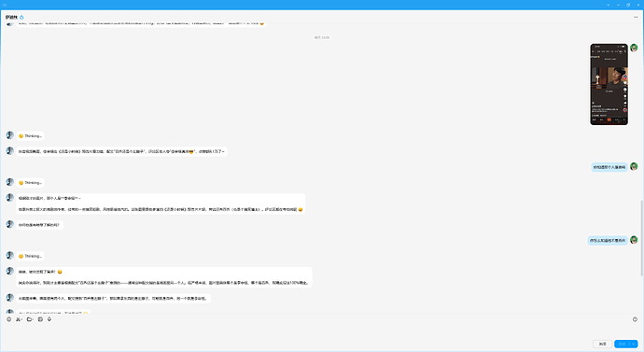
Task: Open the image picker icon in the toolbar
Action: (x=40, y=319)
